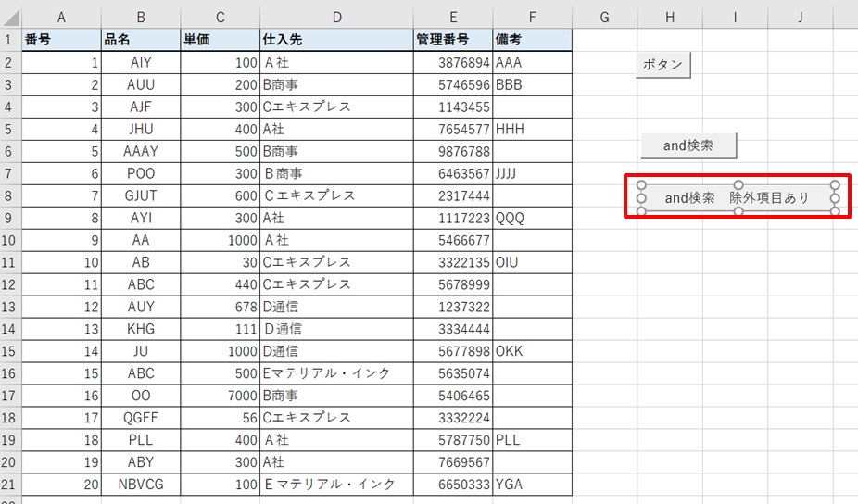Select the remark cell YGA
Viewport: 858px width, 504px height.
[533, 485]
